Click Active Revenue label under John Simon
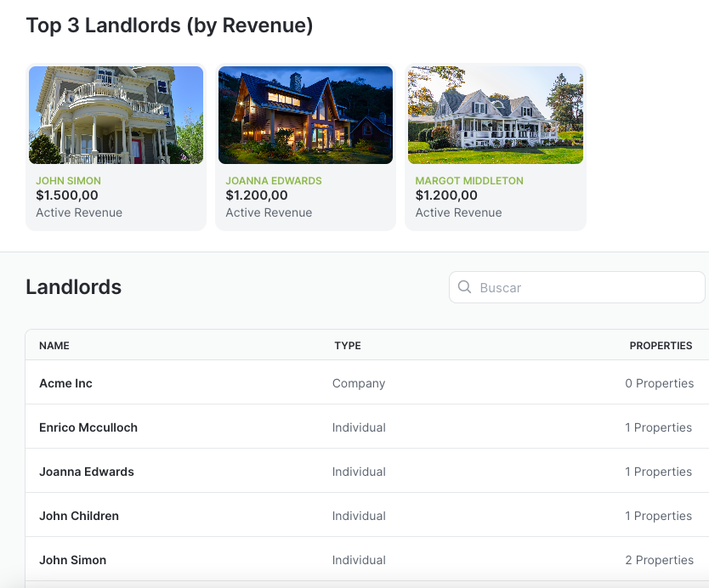709x588 pixels. [x=79, y=212]
